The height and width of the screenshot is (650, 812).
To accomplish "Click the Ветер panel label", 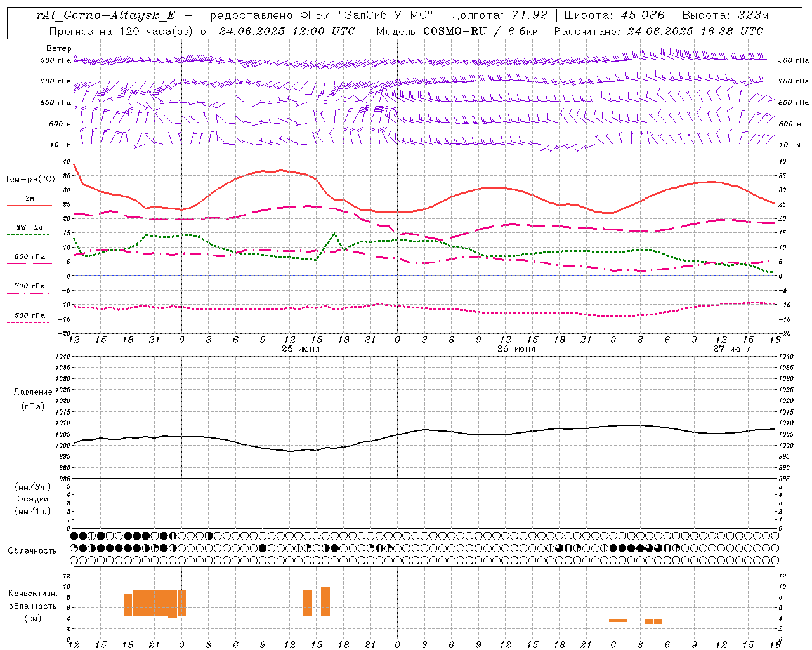I will pyautogui.click(x=59, y=48).
